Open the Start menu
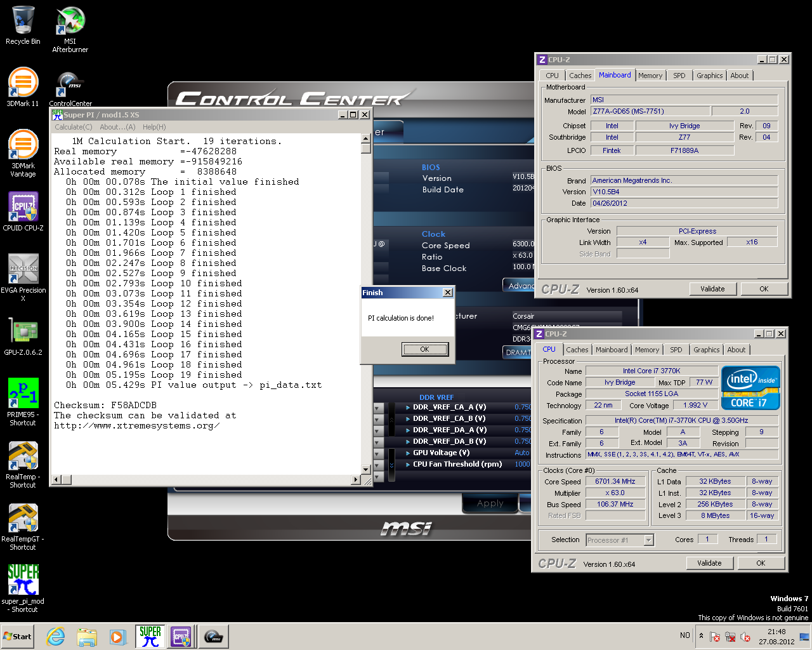This screenshot has height=650, width=812. 18,637
